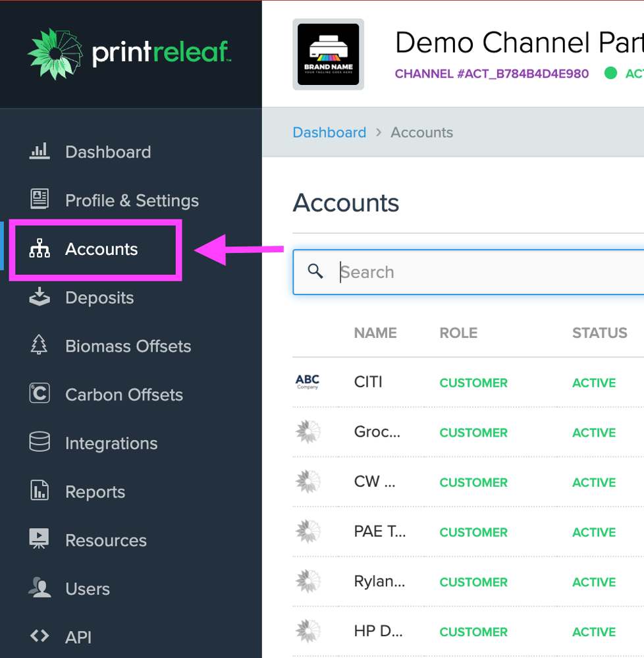Click the PrintReleaf leaf logo
644x658 pixels.
[x=55, y=54]
